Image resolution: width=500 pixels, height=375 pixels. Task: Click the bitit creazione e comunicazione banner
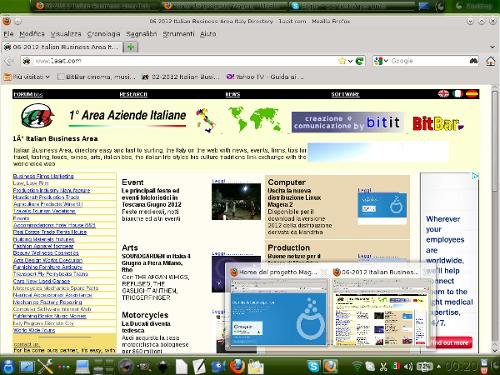pyautogui.click(x=347, y=122)
